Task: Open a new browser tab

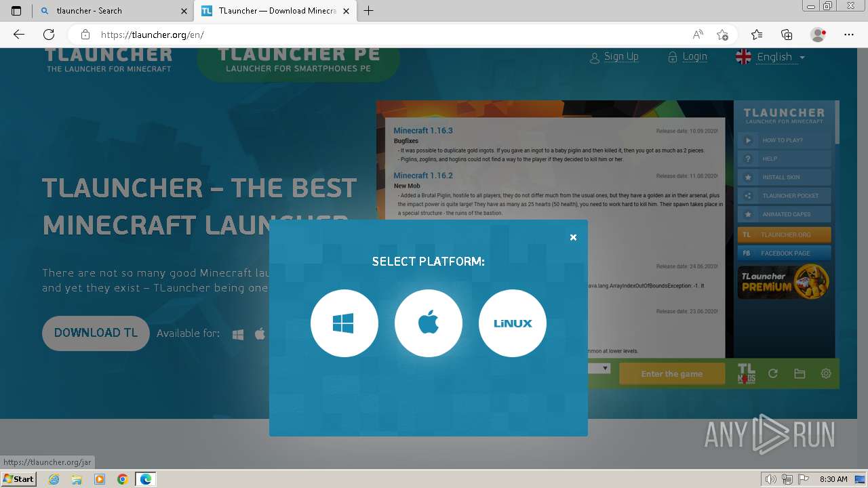Action: click(368, 11)
